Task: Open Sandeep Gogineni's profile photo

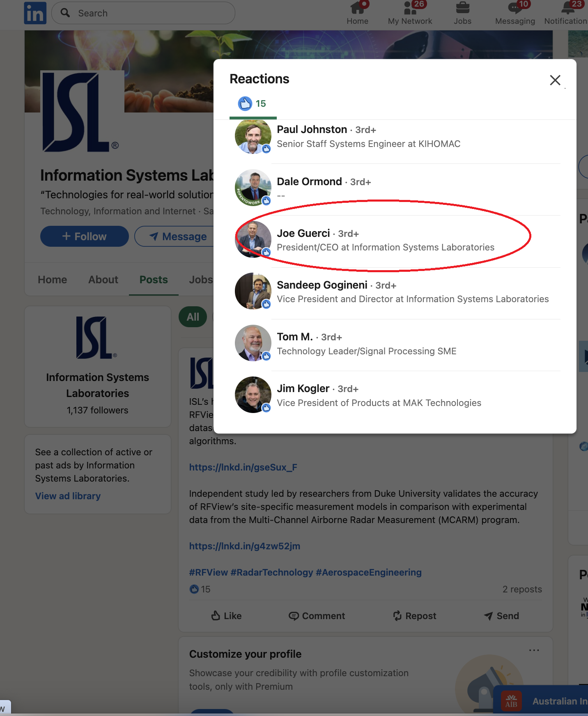Action: [x=253, y=291]
